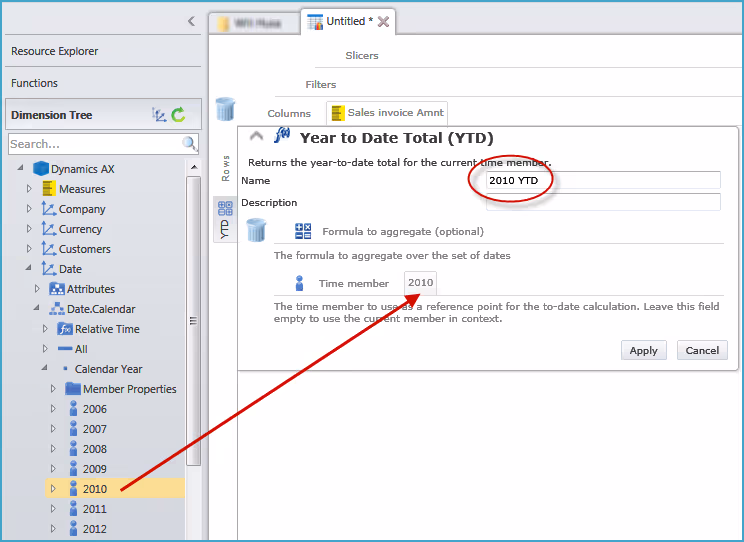Expand the Measures tree node
Image resolution: width=744 pixels, height=542 pixels.
pos(29,189)
